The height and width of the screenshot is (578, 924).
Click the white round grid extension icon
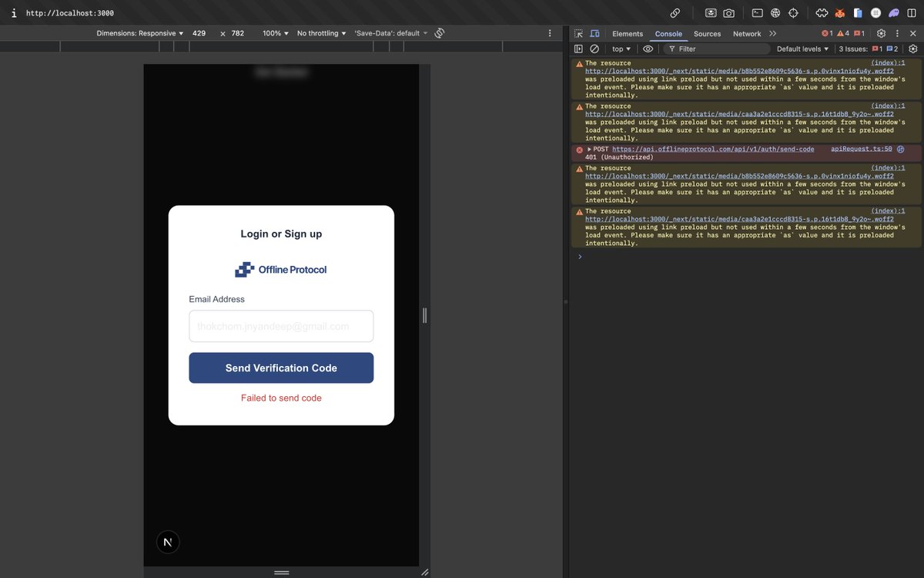tap(875, 13)
